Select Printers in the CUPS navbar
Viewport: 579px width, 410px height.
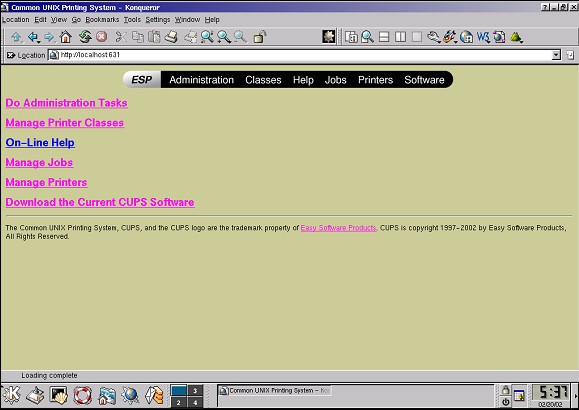click(x=376, y=80)
